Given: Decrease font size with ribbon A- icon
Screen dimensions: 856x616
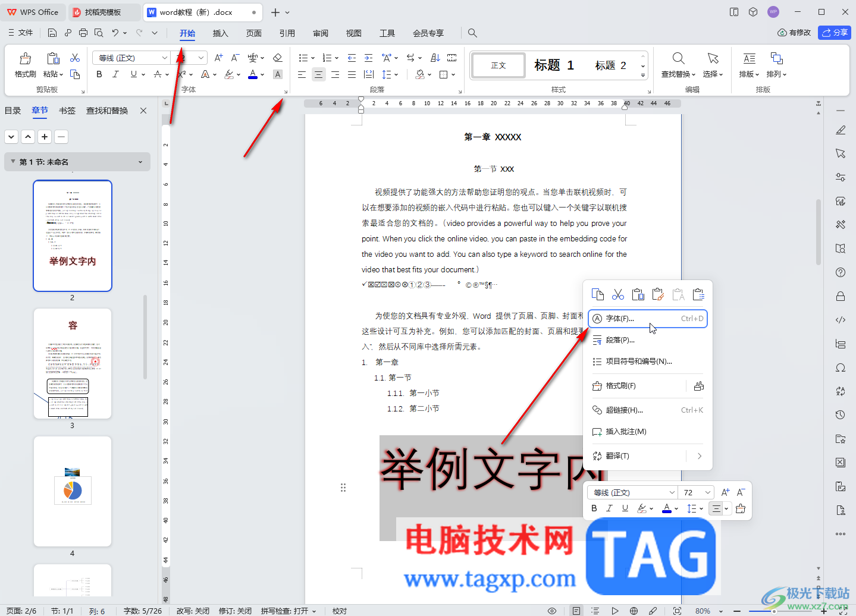Looking at the screenshot, I should coord(235,58).
